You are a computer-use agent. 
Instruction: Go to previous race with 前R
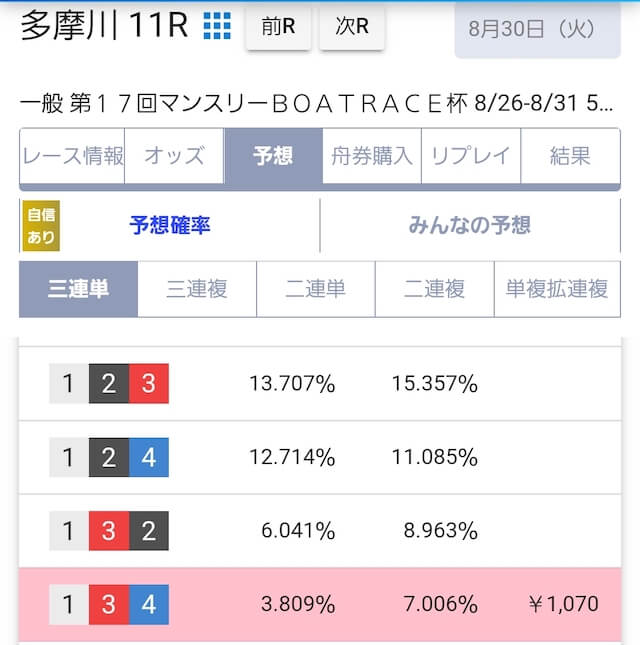(x=278, y=26)
